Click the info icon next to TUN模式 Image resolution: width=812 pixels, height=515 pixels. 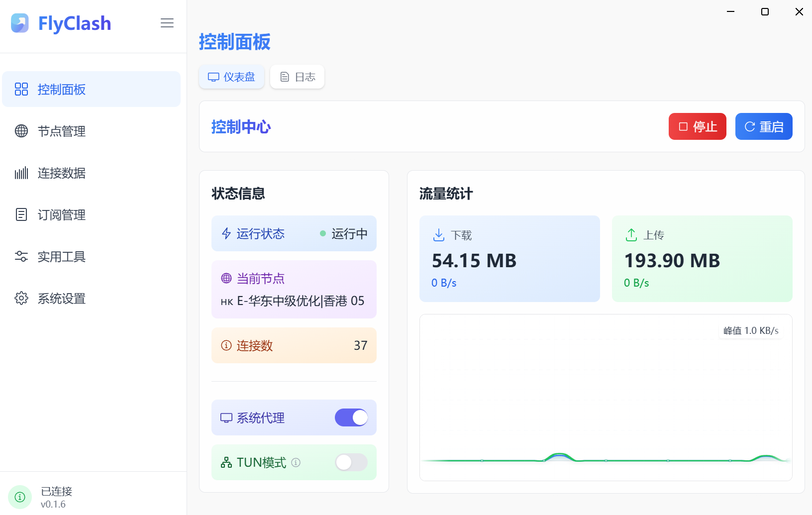click(296, 462)
